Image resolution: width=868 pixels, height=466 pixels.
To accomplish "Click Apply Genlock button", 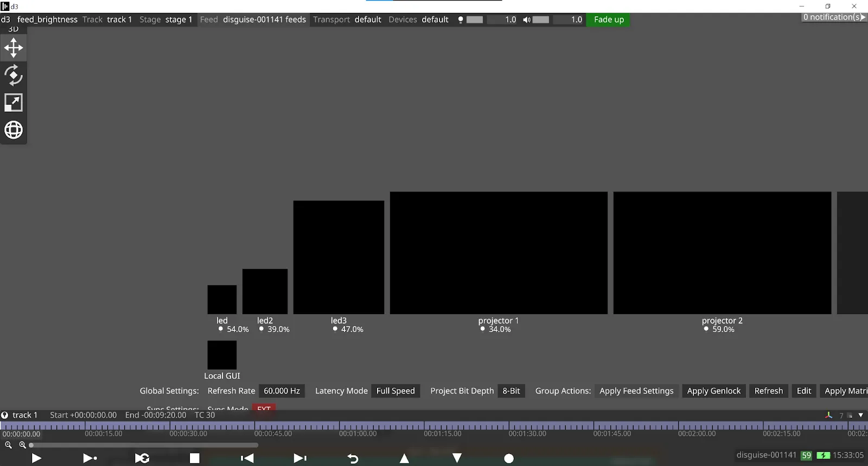I will 713,391.
